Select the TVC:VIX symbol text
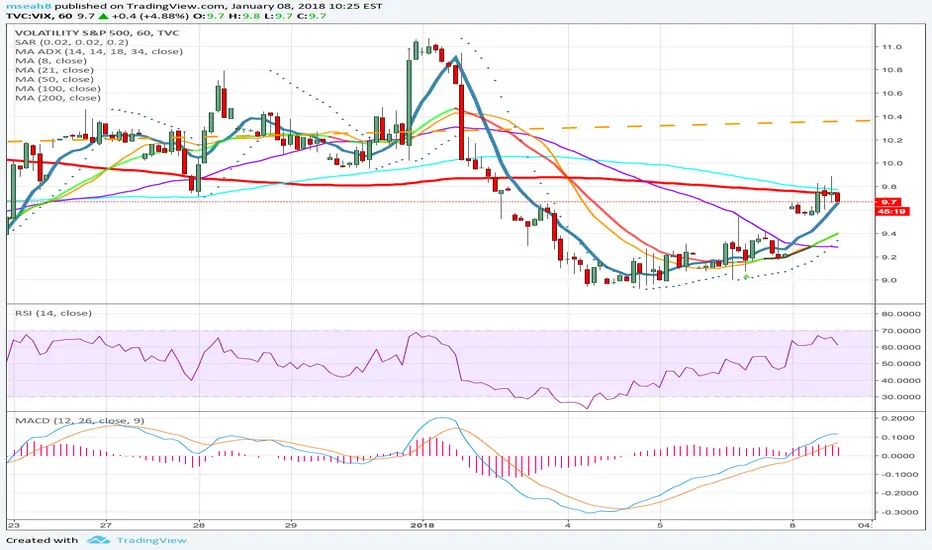 [30, 15]
